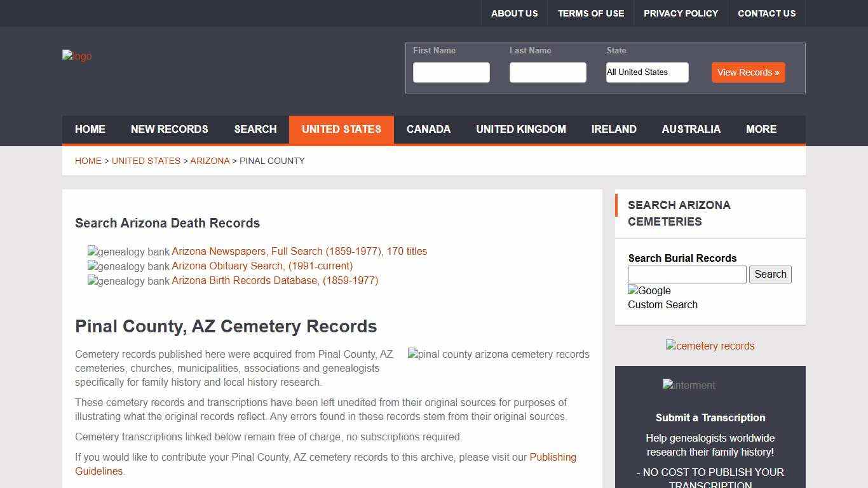Viewport: 868px width, 488px height.
Task: Click the cemetery records image in sidebar
Action: tap(710, 346)
